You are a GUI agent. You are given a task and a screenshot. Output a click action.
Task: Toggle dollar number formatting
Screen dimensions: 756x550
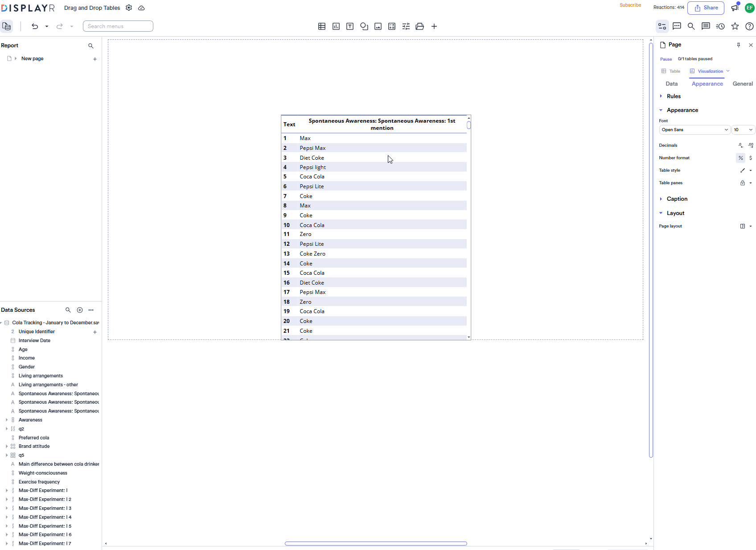tap(751, 157)
